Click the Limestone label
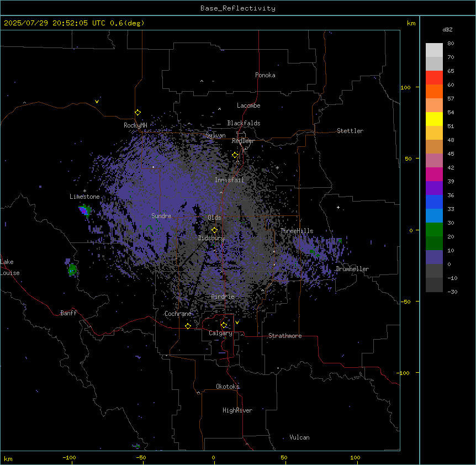 click(84, 197)
